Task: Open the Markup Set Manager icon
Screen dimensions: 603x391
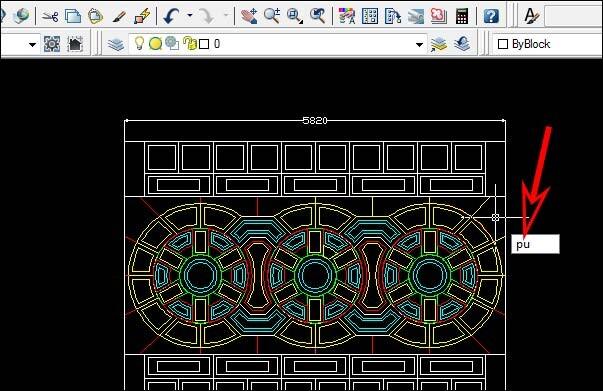Action: pyautogui.click(x=439, y=16)
